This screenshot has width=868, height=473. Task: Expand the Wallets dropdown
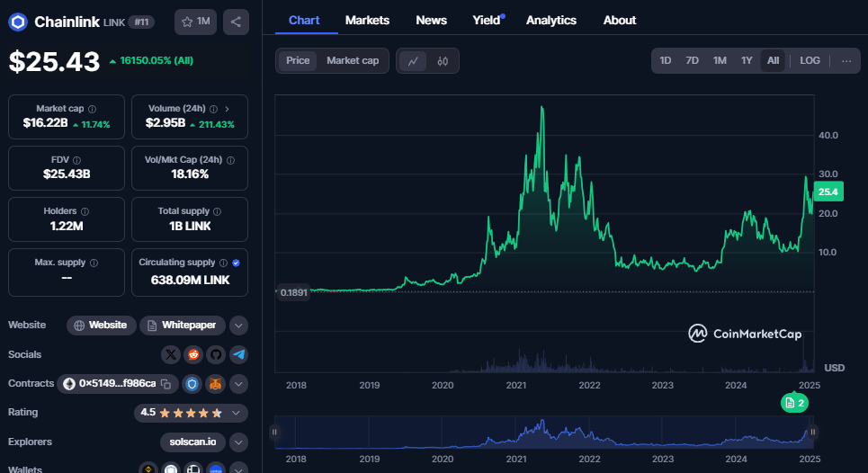click(238, 469)
